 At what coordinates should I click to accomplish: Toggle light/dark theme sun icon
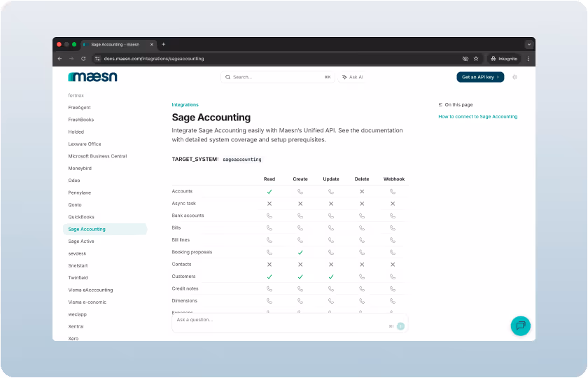(x=515, y=77)
